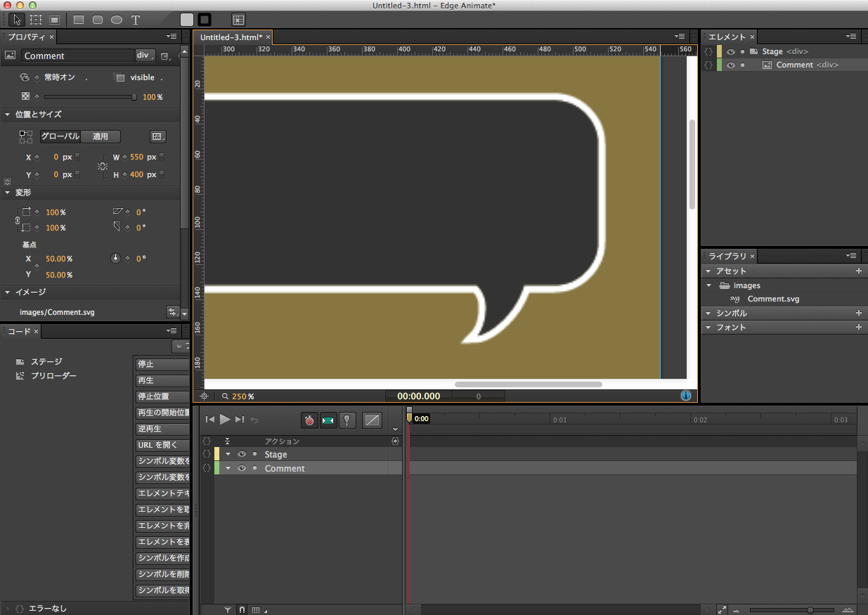Toggle the W width unit switch
The image size is (868, 615).
[x=162, y=157]
